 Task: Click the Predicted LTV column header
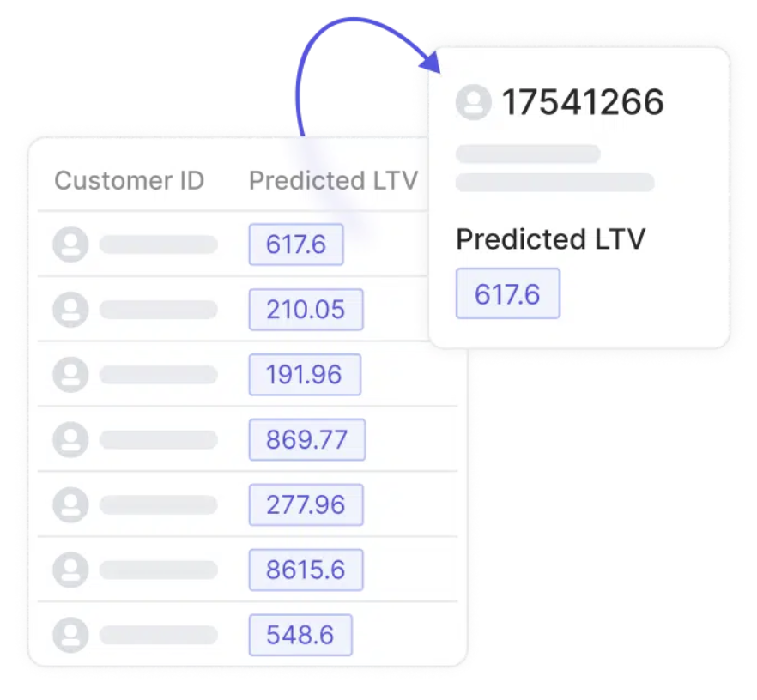333,181
